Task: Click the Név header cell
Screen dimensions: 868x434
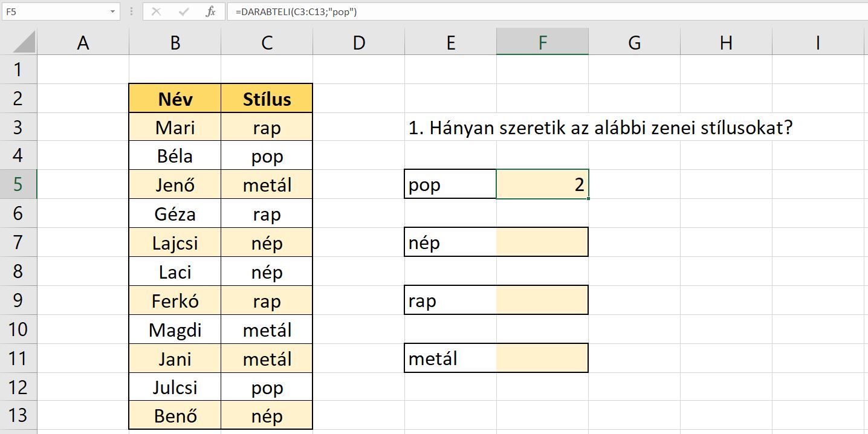Action: (x=175, y=99)
